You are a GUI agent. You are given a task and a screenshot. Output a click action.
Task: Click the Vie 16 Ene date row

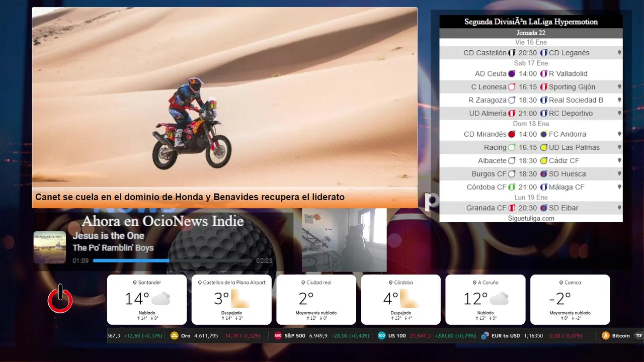(531, 42)
